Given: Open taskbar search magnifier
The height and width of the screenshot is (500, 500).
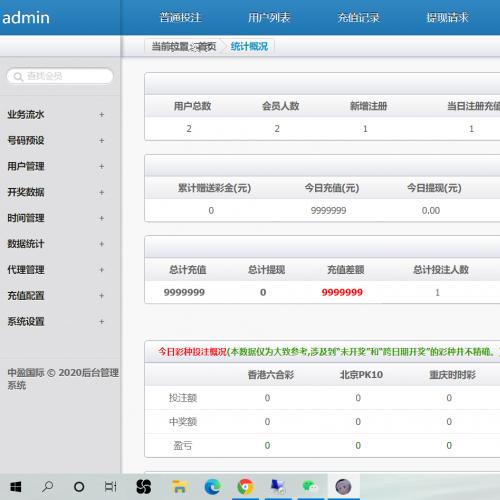Looking at the screenshot, I should coord(48,487).
